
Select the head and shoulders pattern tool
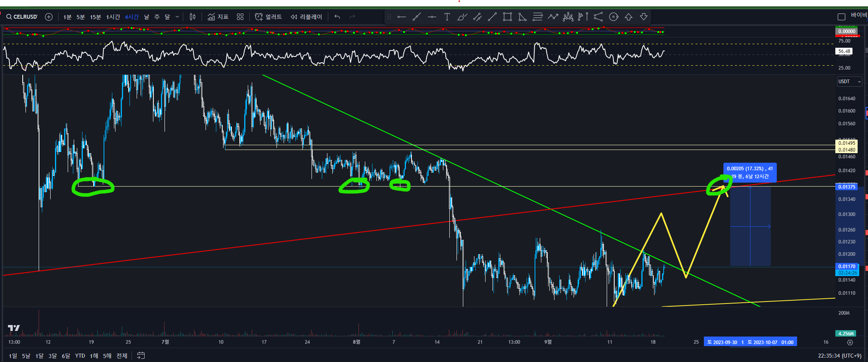tap(568, 17)
